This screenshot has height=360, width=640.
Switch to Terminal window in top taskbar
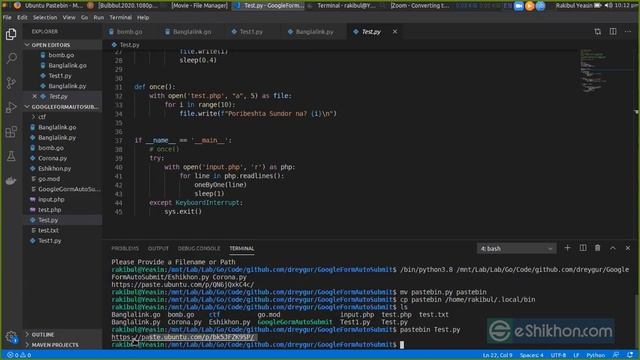pyautogui.click(x=345, y=6)
